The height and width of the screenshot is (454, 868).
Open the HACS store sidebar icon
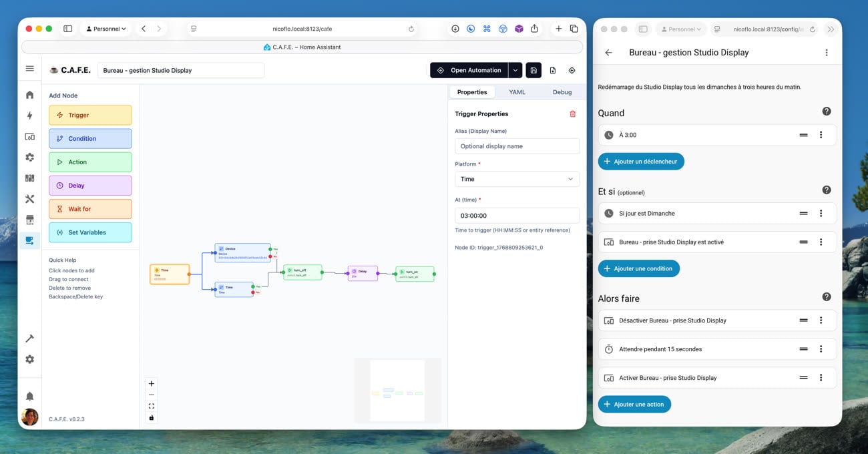[29, 220]
